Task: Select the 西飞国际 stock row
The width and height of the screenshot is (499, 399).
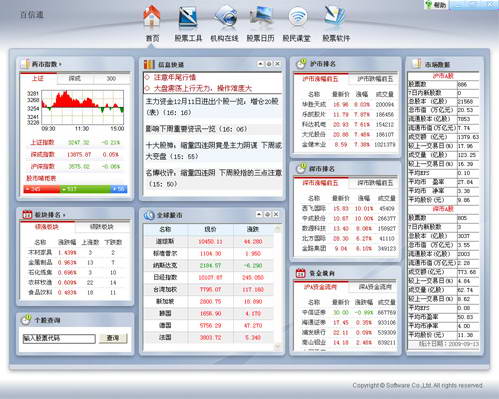Action: 348,209
